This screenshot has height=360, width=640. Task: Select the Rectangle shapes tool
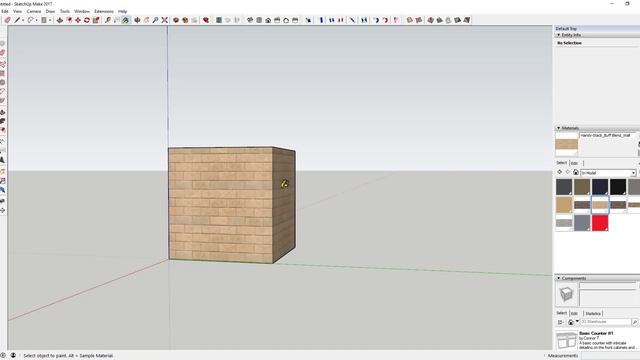pyautogui.click(x=43, y=20)
